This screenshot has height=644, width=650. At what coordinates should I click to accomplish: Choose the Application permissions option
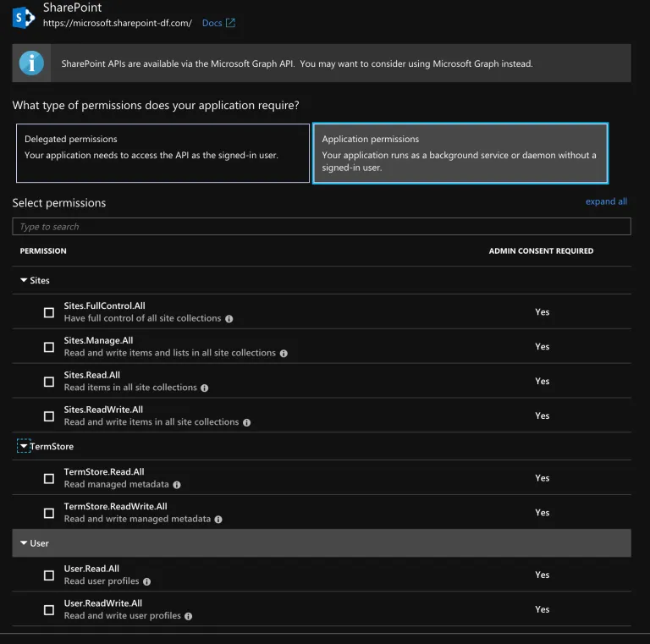(460, 153)
